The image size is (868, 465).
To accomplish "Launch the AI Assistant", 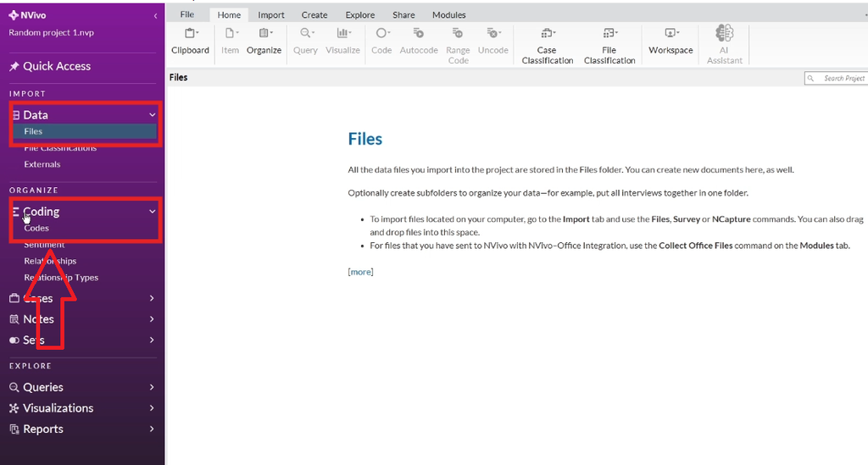I will coord(724,44).
